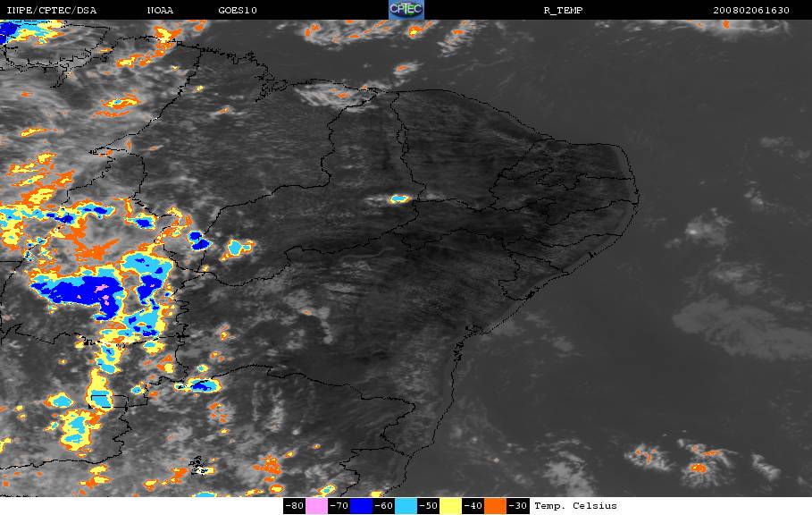
Task: Click the GOES10 satellite label
Action: 238,10
